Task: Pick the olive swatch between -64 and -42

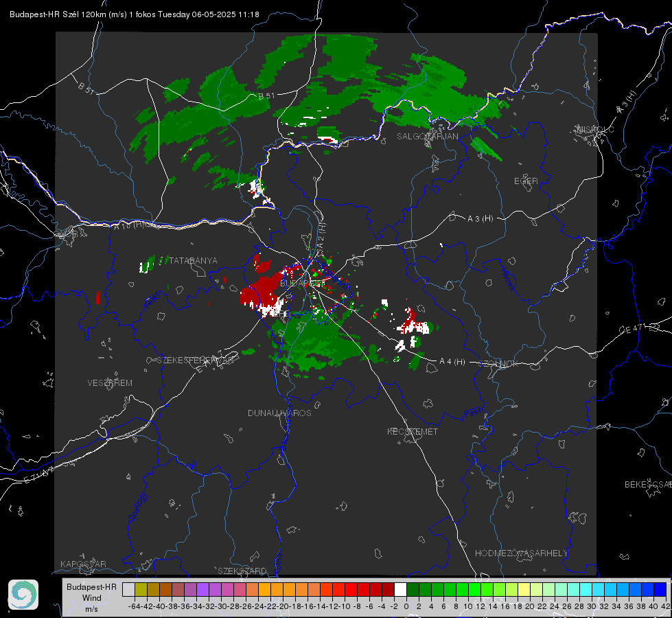Action: click(x=141, y=589)
